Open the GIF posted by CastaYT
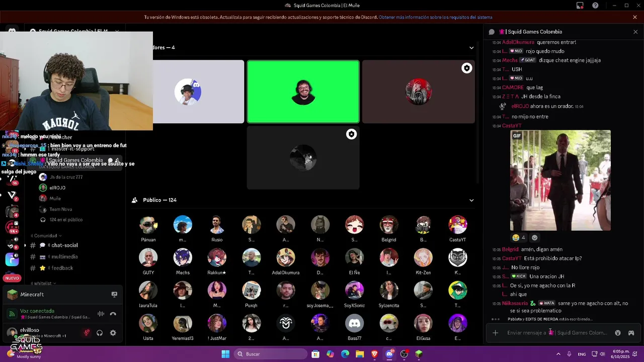 click(560, 180)
